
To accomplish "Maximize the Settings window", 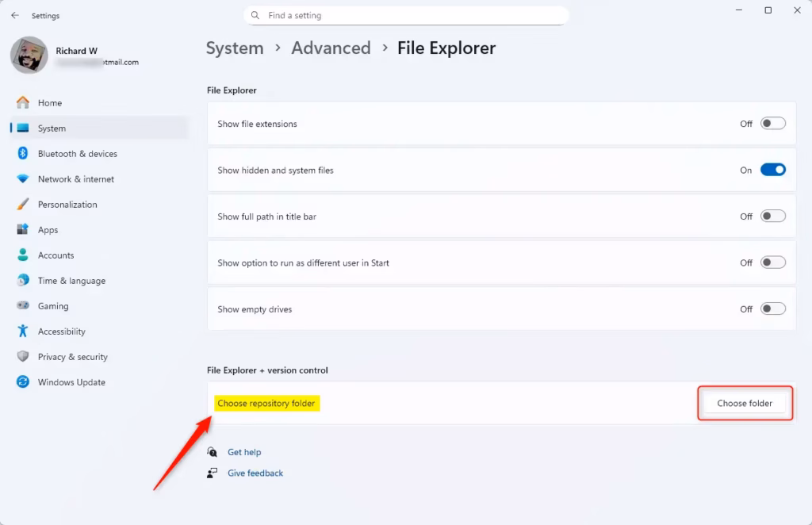I will [768, 10].
